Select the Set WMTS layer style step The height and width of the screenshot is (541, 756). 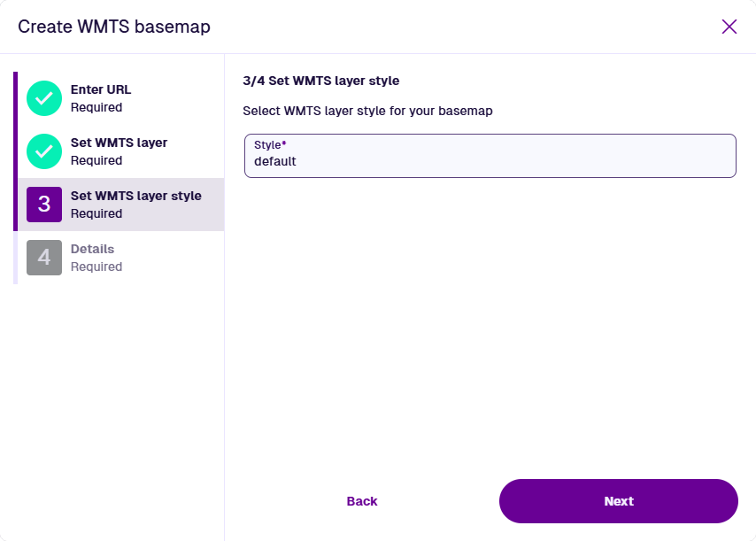tap(135, 196)
